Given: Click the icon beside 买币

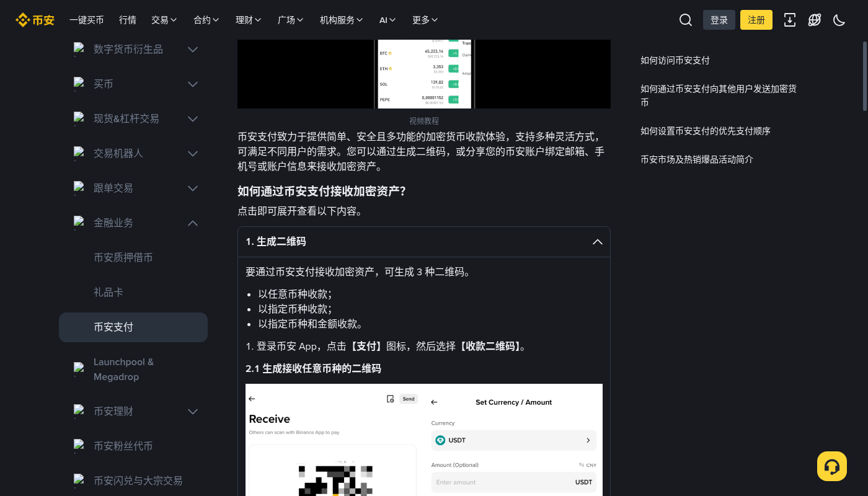Looking at the screenshot, I should 79,84.
